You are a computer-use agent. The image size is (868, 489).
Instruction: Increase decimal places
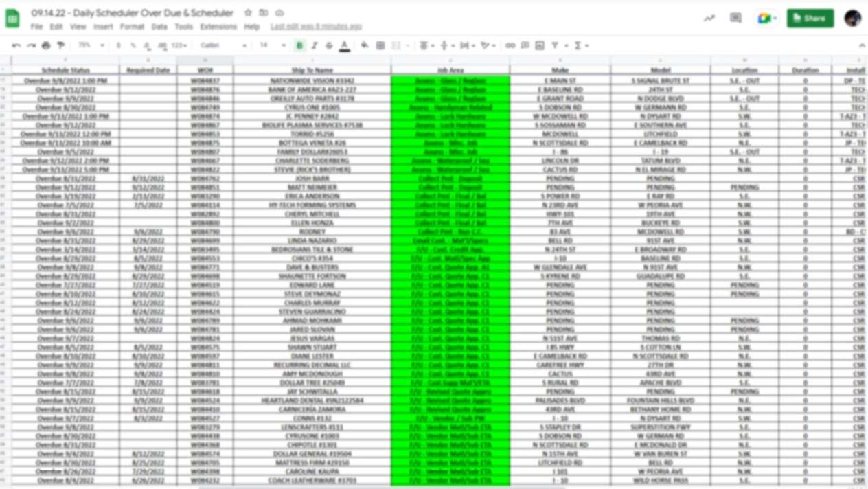coord(162,45)
